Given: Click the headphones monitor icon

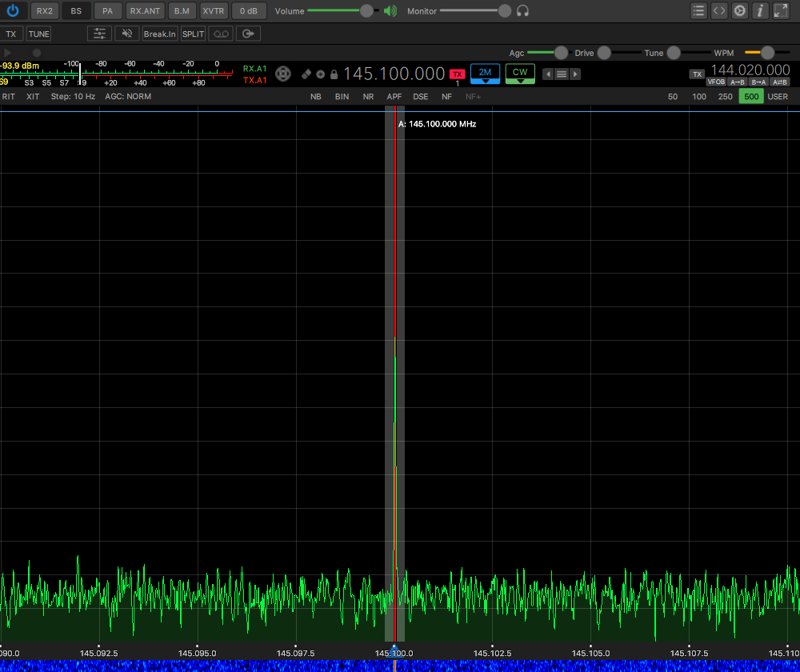Looking at the screenshot, I should pos(522,10).
